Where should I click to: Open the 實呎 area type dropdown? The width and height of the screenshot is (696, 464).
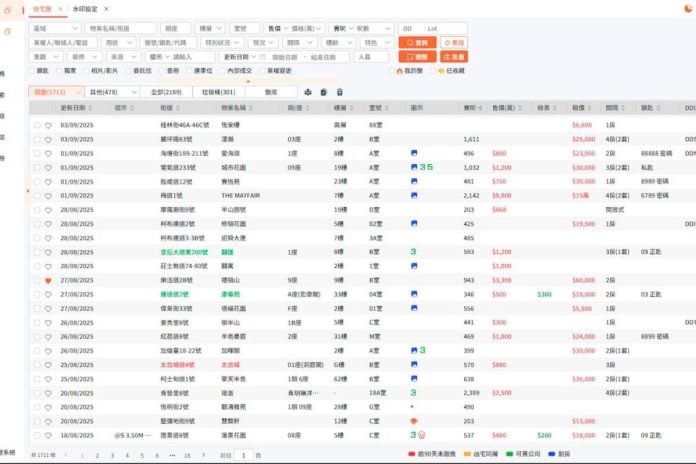click(x=343, y=28)
